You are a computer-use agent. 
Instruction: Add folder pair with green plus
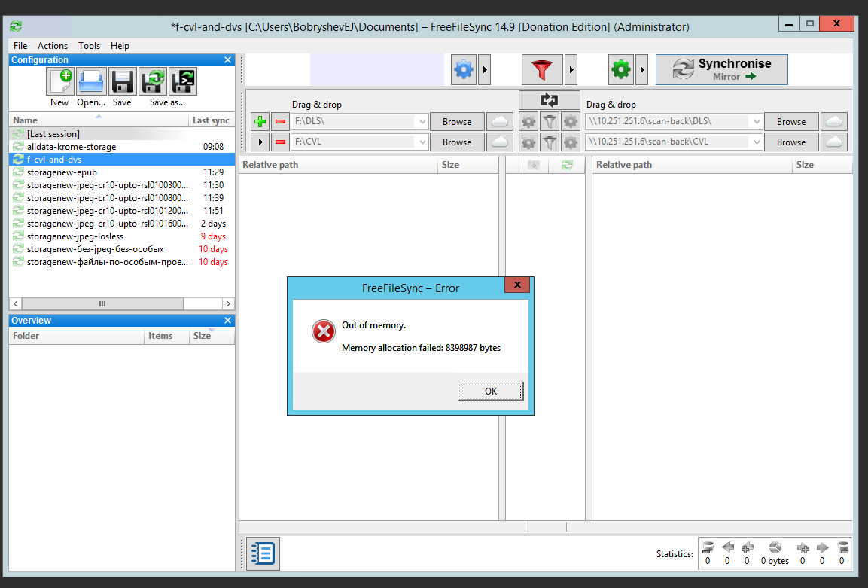[x=260, y=122]
